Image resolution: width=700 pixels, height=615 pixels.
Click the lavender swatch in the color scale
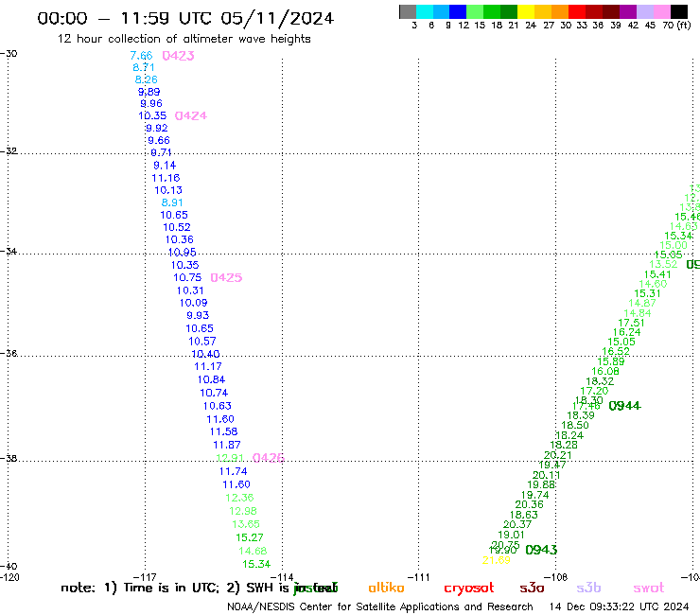click(644, 11)
